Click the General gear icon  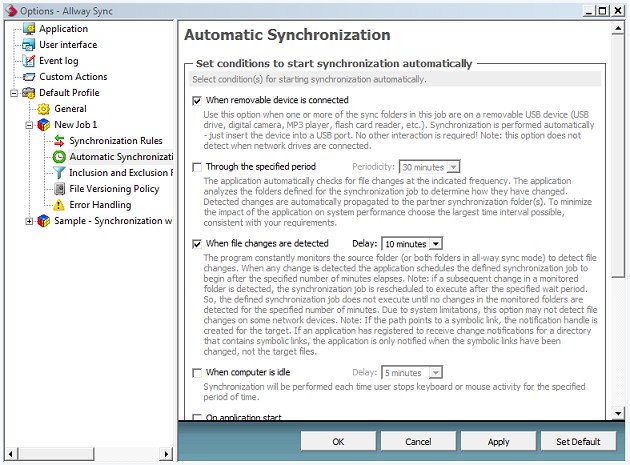point(43,109)
